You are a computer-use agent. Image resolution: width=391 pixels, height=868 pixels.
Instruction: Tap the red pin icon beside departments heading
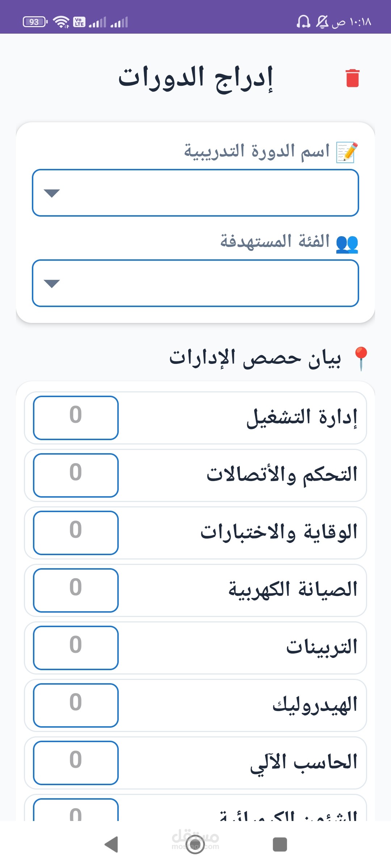click(361, 358)
